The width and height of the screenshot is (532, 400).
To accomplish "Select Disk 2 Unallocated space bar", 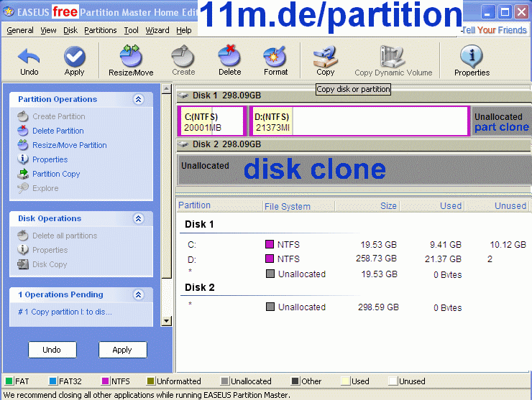I will (x=354, y=169).
